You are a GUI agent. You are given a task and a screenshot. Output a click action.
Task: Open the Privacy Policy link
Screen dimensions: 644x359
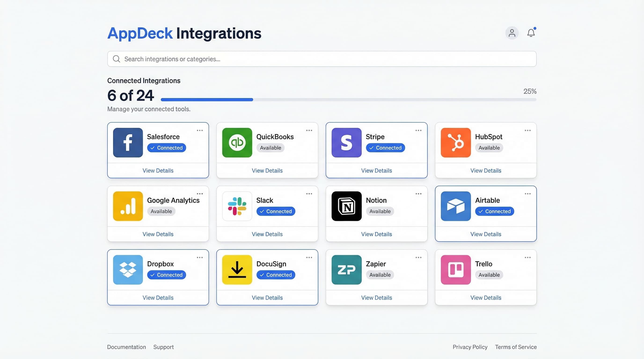pos(470,347)
